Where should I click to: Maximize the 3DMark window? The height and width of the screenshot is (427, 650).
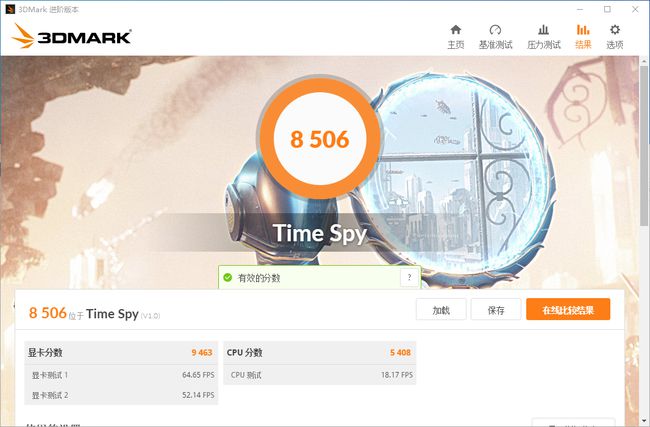[x=607, y=9]
